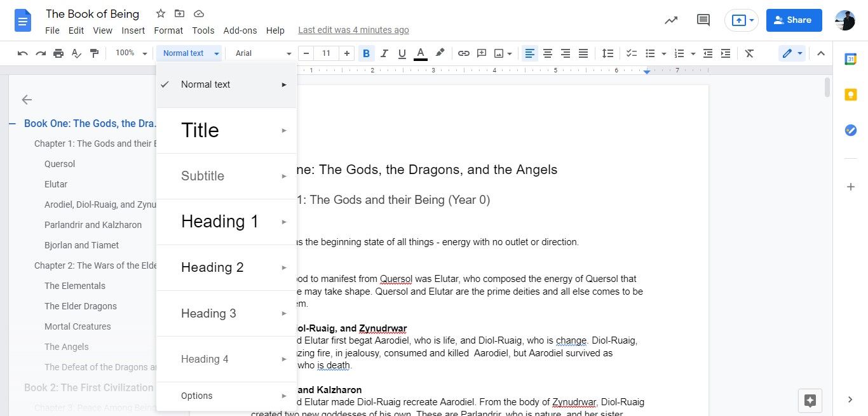Add a comment using the comment icon
This screenshot has height=416, width=868.
[x=481, y=53]
